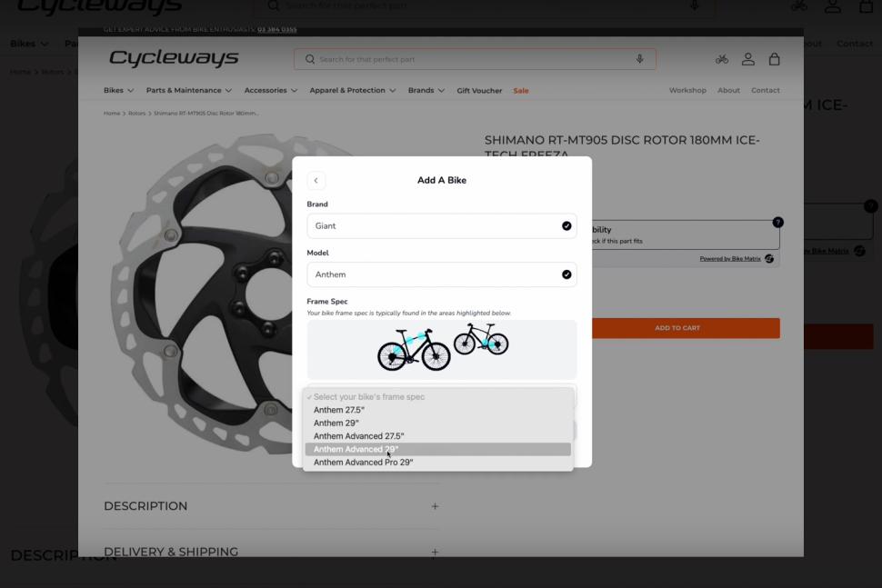882x588 pixels.
Task: Expand the Bikes menu
Action: (x=119, y=91)
